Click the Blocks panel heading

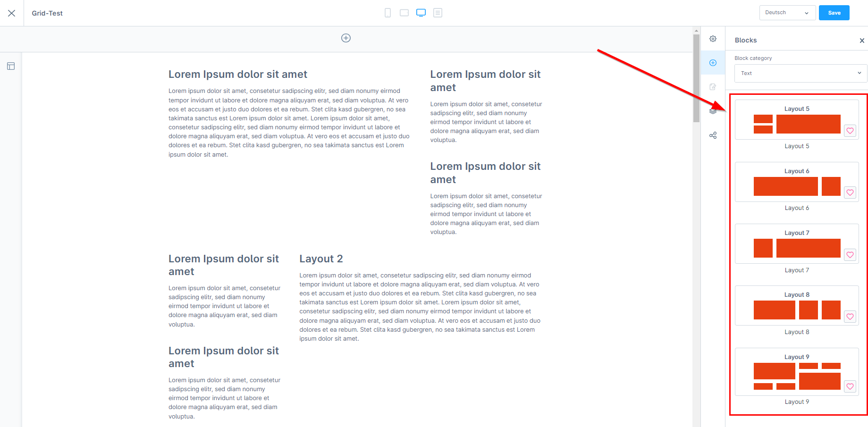point(746,40)
